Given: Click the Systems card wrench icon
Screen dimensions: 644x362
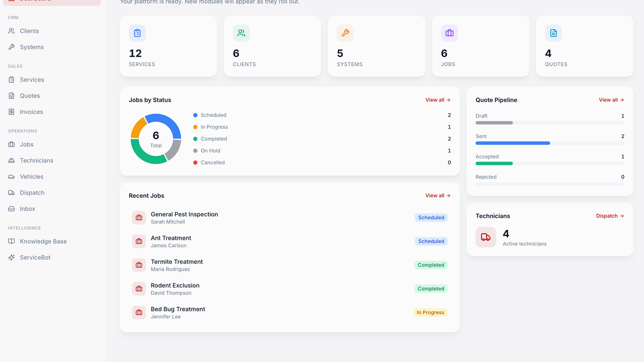Looking at the screenshot, I should tap(345, 33).
